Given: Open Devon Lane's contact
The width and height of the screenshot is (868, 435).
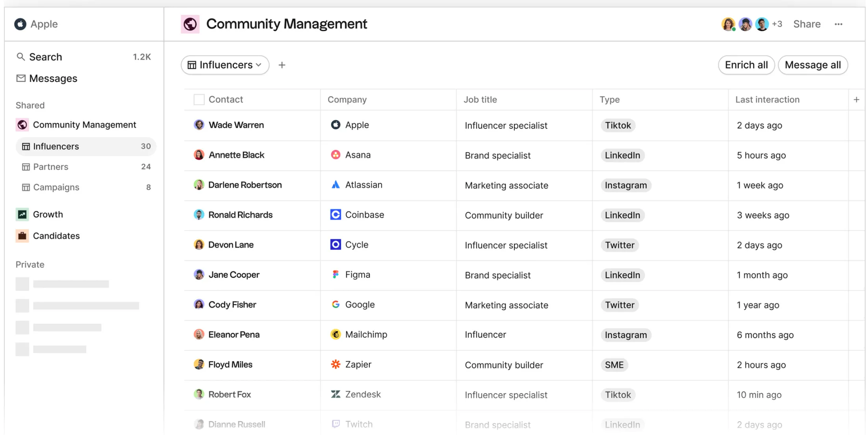Looking at the screenshot, I should point(231,245).
